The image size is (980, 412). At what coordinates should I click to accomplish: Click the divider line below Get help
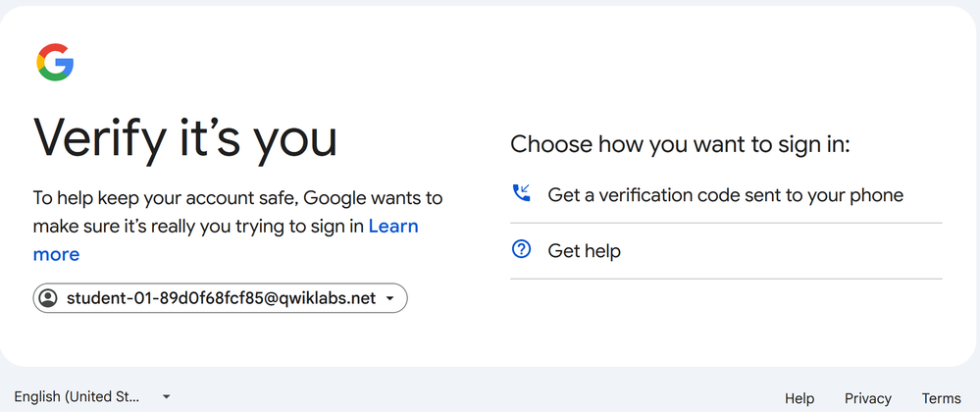[726, 279]
